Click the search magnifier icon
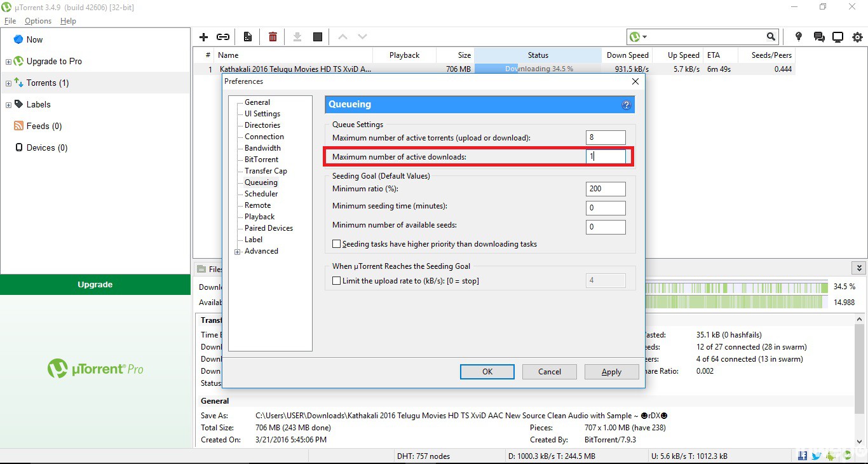The height and width of the screenshot is (464, 868). (x=771, y=37)
